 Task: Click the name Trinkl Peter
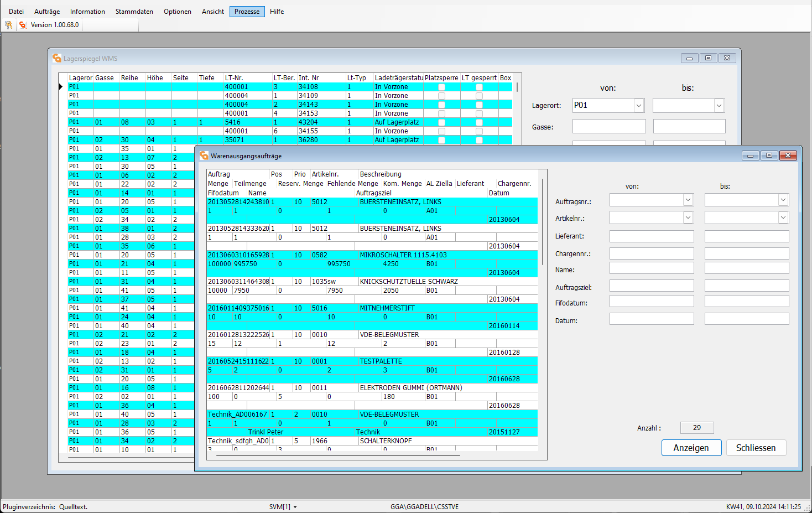click(x=266, y=432)
